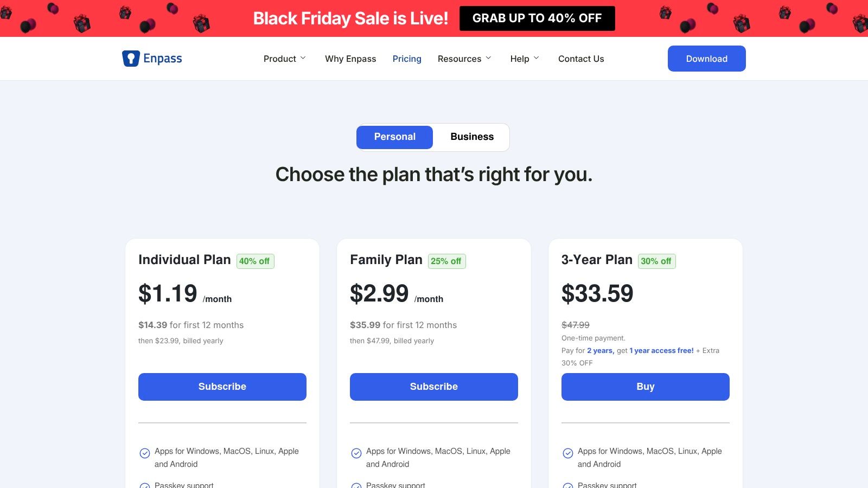Switch pricing toggle to Business
This screenshot has height=488, width=868.
click(472, 137)
